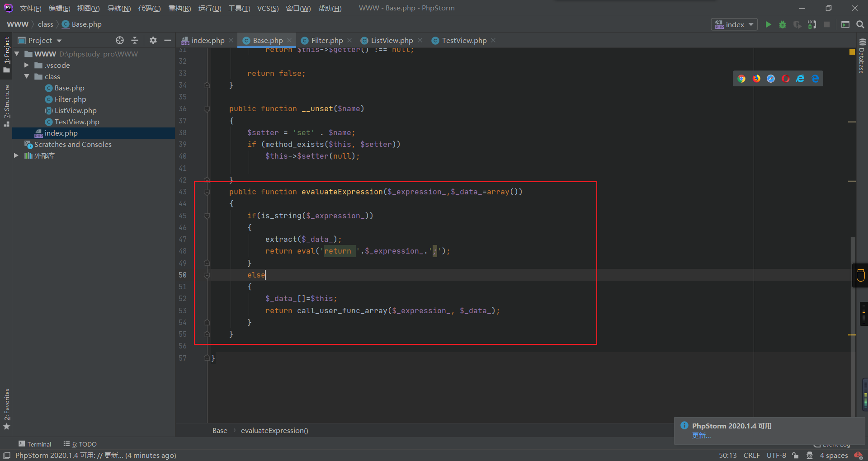Open in Chrome browser icon
Viewport: 868px width, 461px height.
point(741,79)
